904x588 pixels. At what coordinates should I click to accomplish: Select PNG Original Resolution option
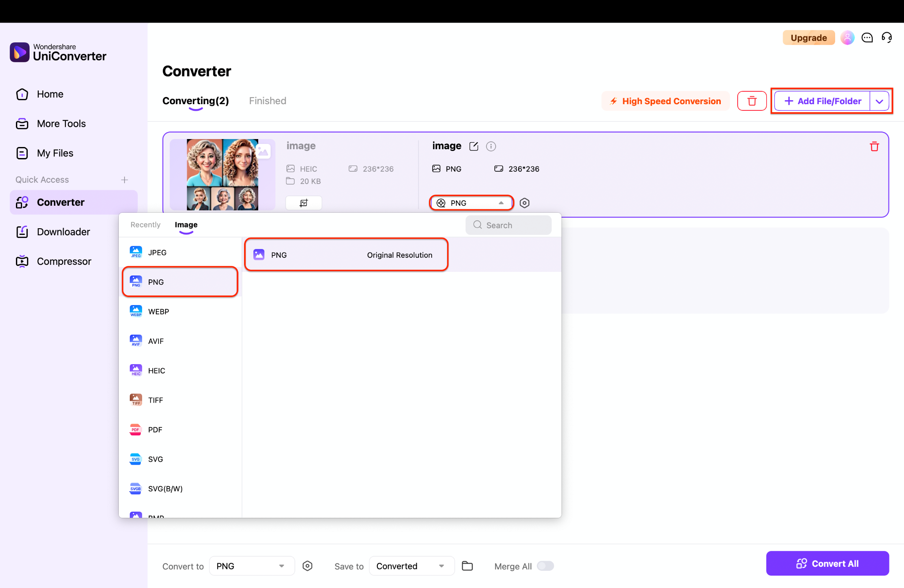tap(346, 255)
